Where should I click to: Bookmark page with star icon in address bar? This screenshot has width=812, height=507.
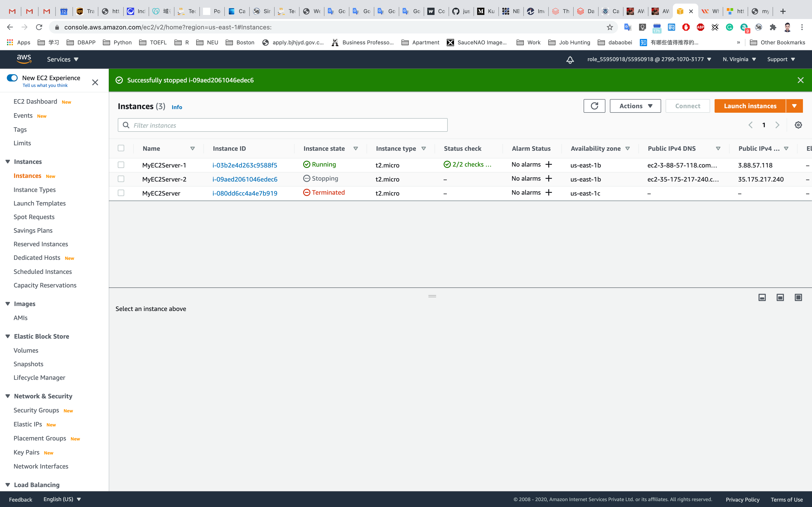(610, 27)
